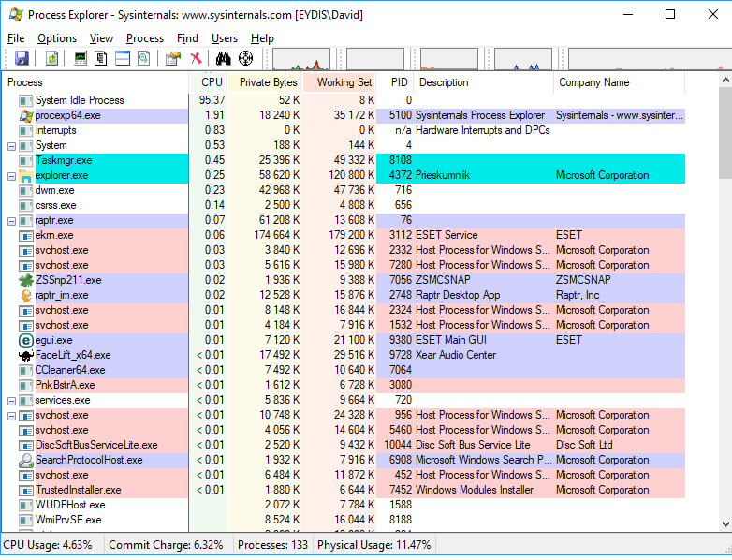Sort by the CPU column header
Image resolution: width=732 pixels, height=560 pixels.
point(208,82)
